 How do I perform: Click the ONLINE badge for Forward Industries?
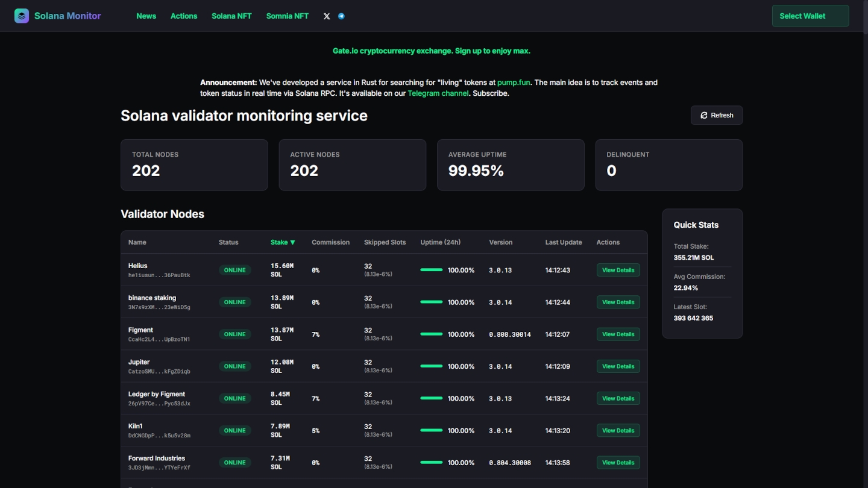click(x=235, y=463)
